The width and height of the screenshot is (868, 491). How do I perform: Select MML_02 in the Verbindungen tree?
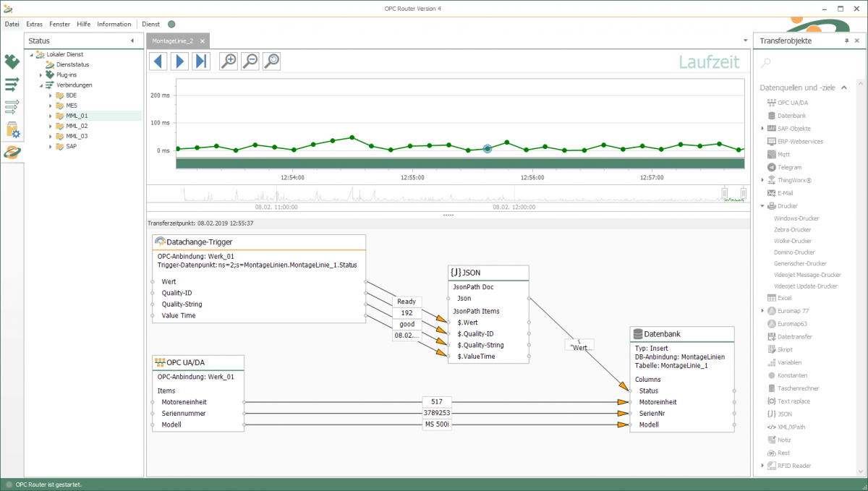point(77,126)
